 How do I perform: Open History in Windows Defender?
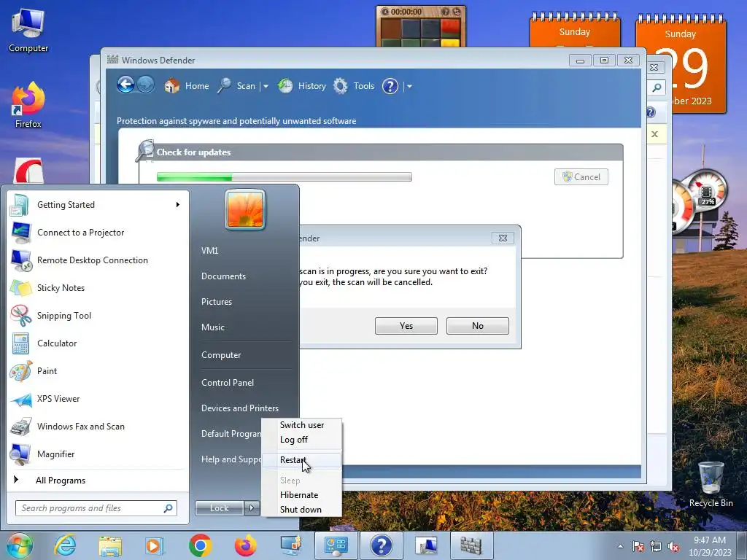[x=302, y=86]
